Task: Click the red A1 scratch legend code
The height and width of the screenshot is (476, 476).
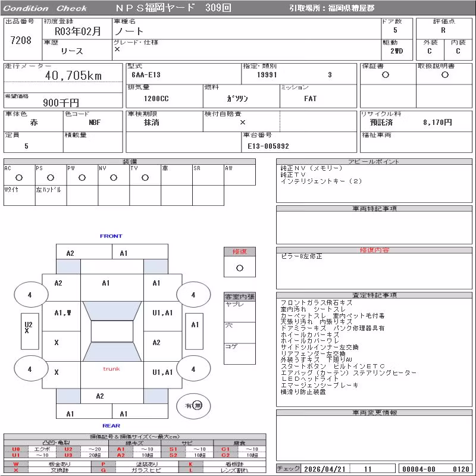Action: [121, 449]
